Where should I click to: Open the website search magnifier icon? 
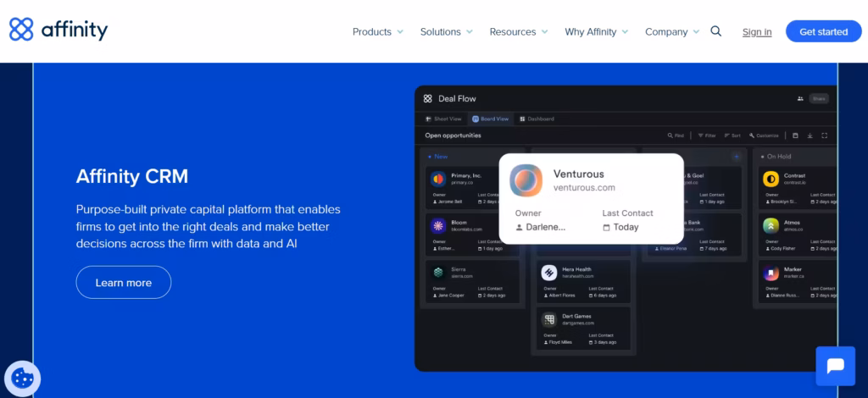click(715, 31)
